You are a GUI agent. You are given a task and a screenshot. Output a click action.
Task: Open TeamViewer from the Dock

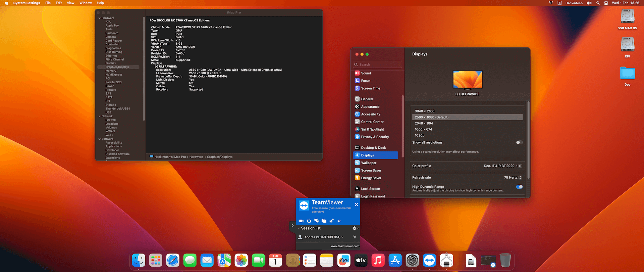click(x=429, y=260)
